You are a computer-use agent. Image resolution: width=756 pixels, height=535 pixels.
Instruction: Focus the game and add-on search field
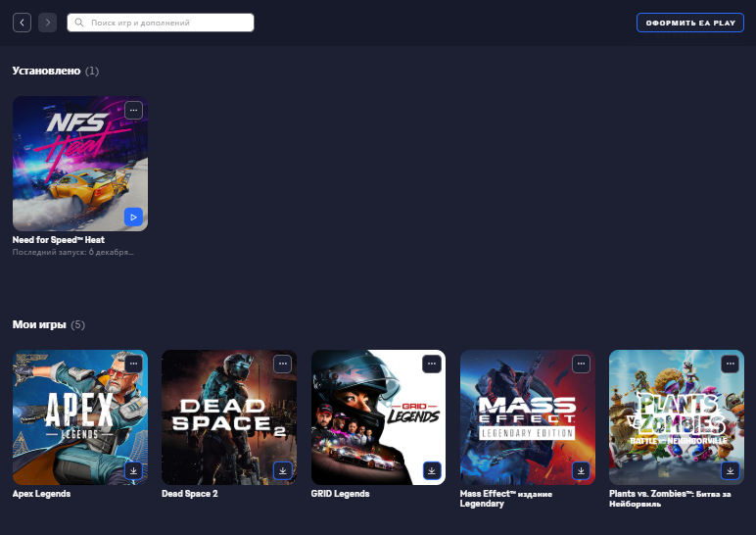click(161, 23)
